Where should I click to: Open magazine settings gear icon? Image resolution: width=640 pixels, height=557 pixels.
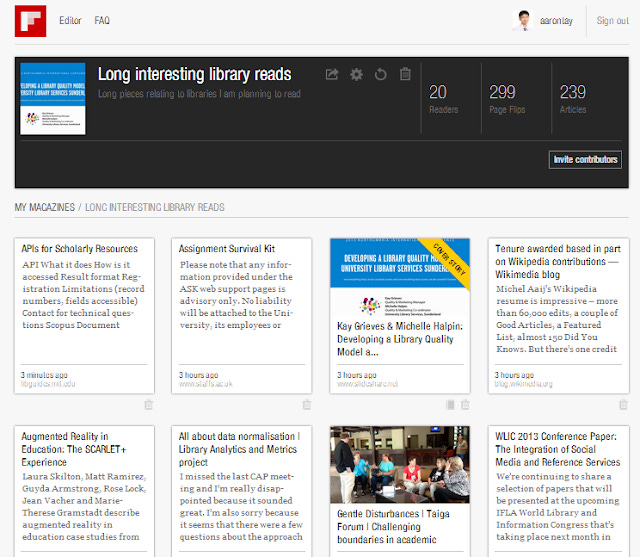(356, 74)
